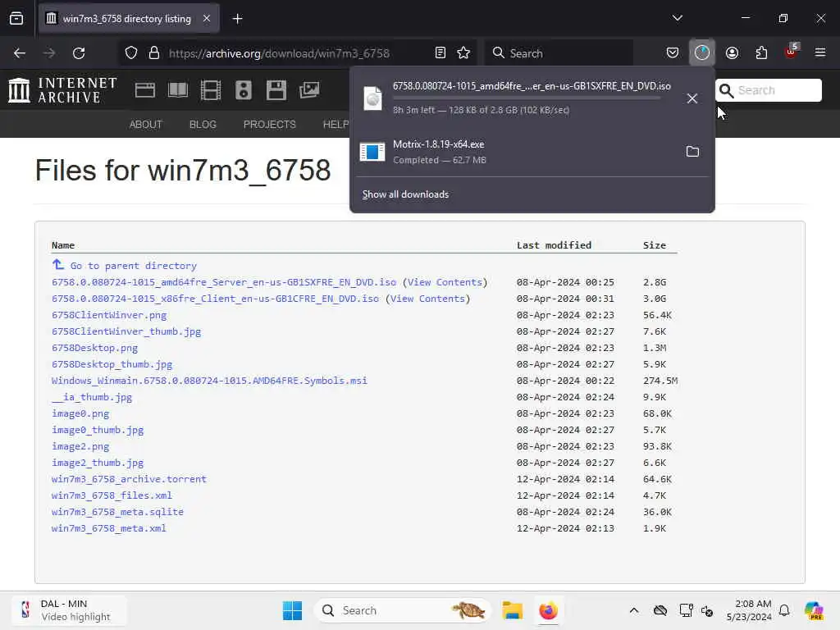Click the site padlock icon
Image resolution: width=840 pixels, height=630 pixels.
tap(154, 53)
